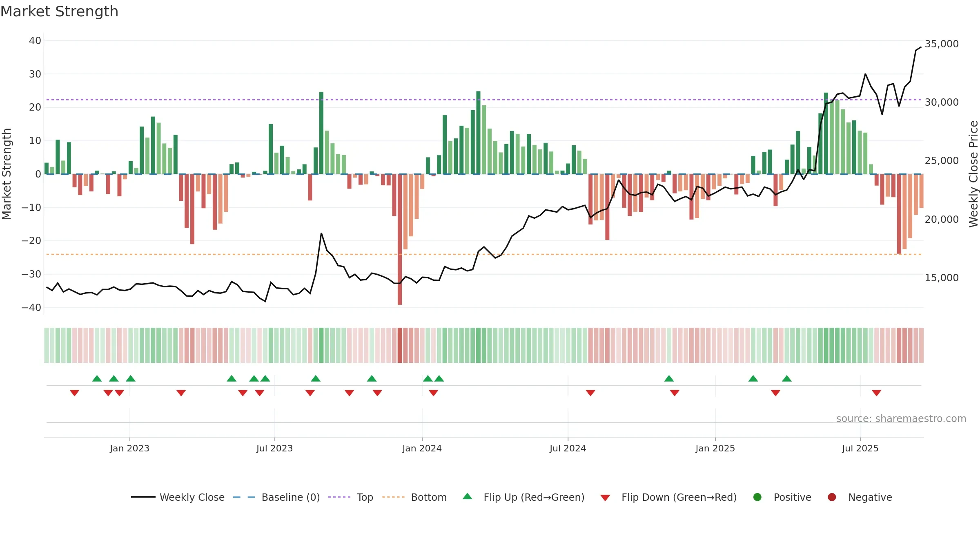
Task: Click the flip-down marker after Jul 2024
Action: click(x=590, y=393)
